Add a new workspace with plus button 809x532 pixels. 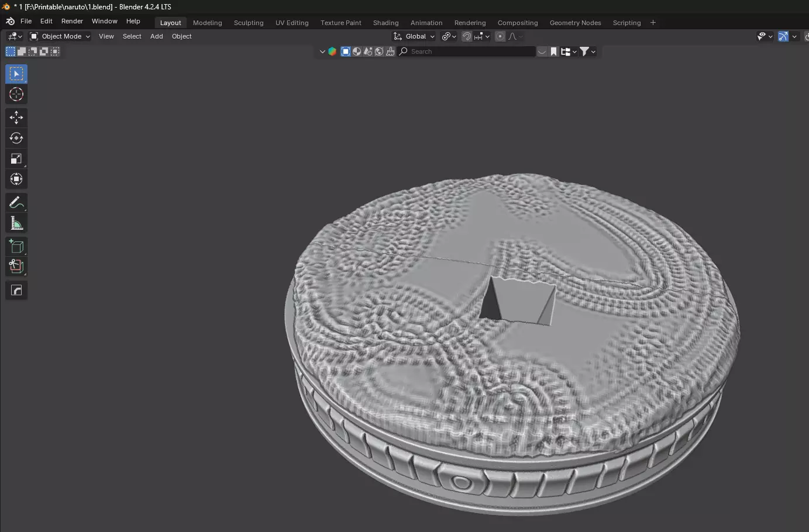point(653,23)
